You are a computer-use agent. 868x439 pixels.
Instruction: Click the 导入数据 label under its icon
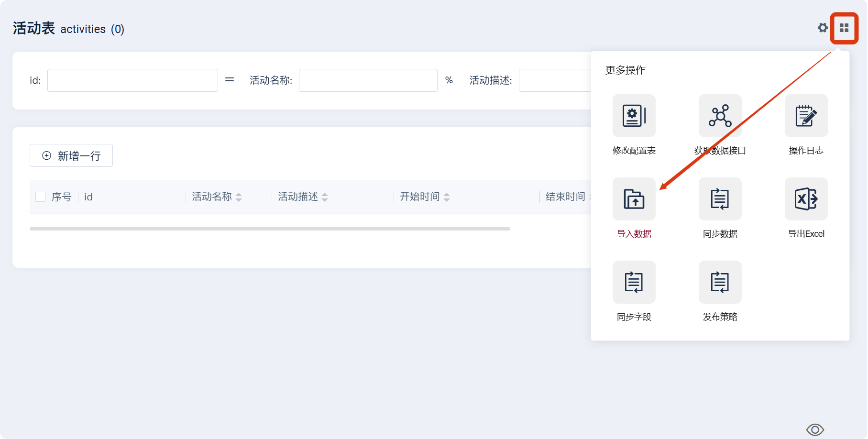(634, 234)
